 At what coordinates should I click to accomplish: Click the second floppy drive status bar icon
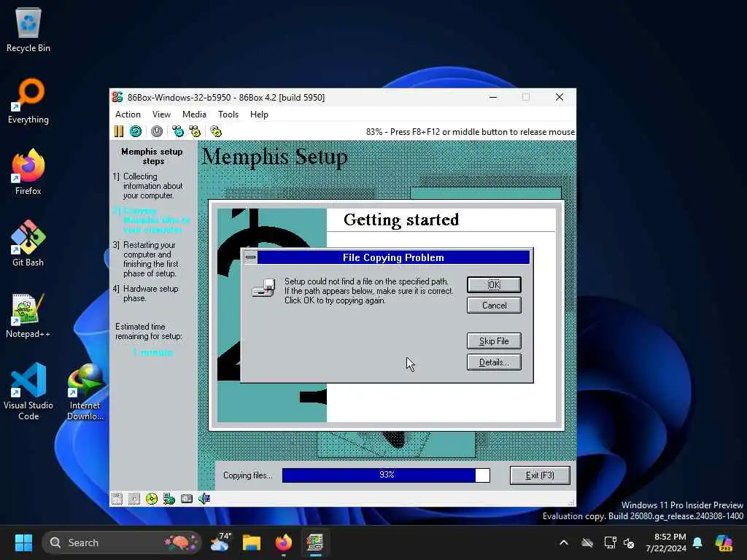coord(134,499)
